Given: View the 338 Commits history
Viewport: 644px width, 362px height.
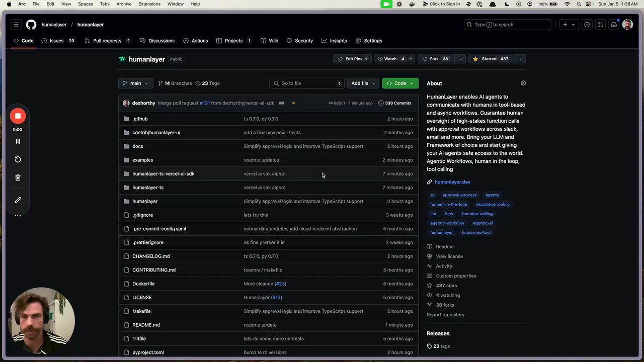Looking at the screenshot, I should 394,103.
